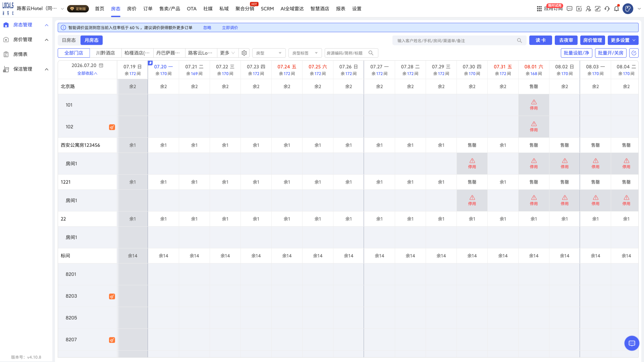Expand the 更多 stores dropdown
This screenshot has height=362, width=644.
click(227, 53)
